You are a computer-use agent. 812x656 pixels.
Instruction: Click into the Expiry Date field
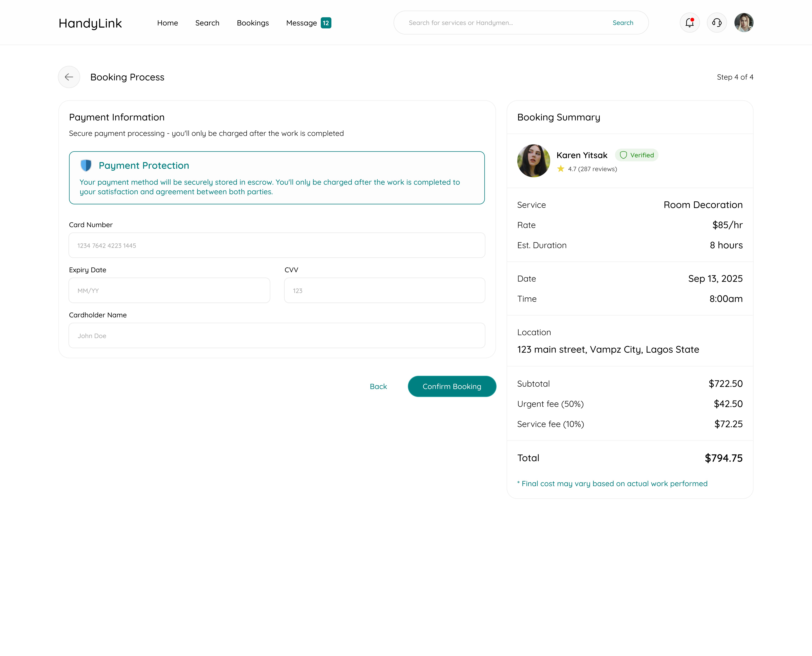coord(169,290)
